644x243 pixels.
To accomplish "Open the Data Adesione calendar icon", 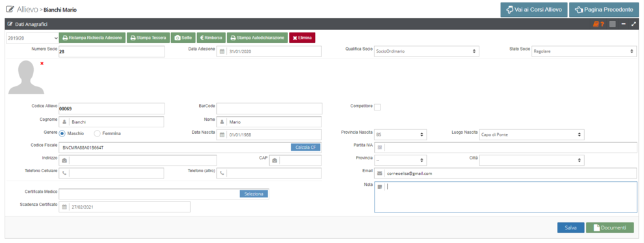I will [222, 52].
